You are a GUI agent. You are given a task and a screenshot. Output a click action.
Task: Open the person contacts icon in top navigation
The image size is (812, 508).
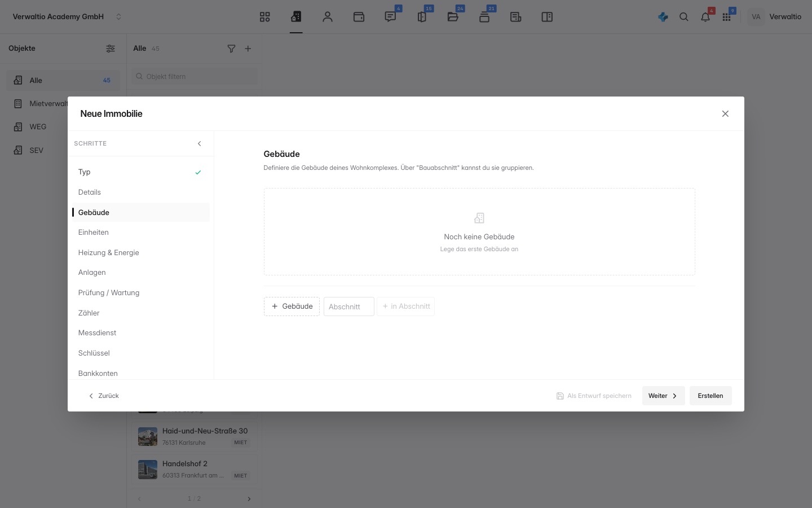click(x=328, y=17)
